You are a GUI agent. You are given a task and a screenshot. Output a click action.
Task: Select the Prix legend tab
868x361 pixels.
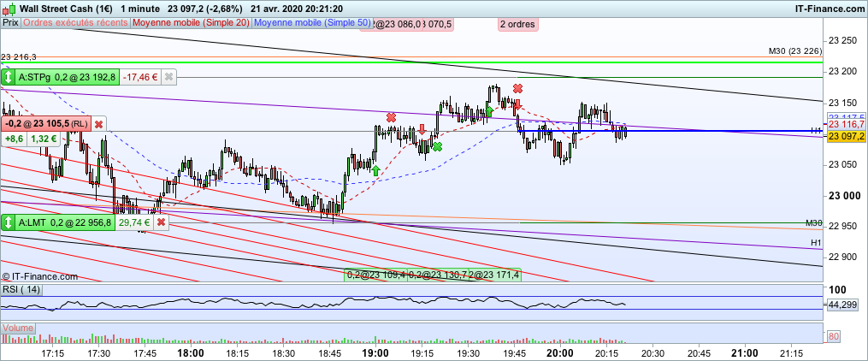[x=11, y=23]
